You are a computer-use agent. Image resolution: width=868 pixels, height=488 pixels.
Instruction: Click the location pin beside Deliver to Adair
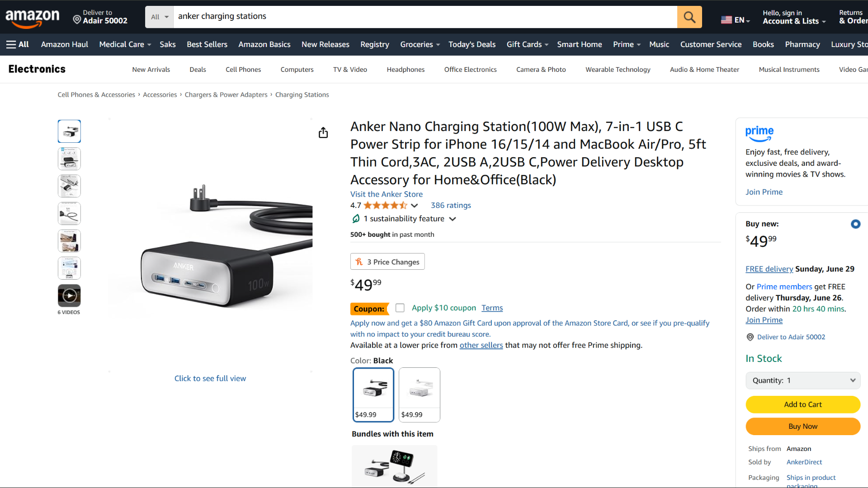click(x=750, y=337)
